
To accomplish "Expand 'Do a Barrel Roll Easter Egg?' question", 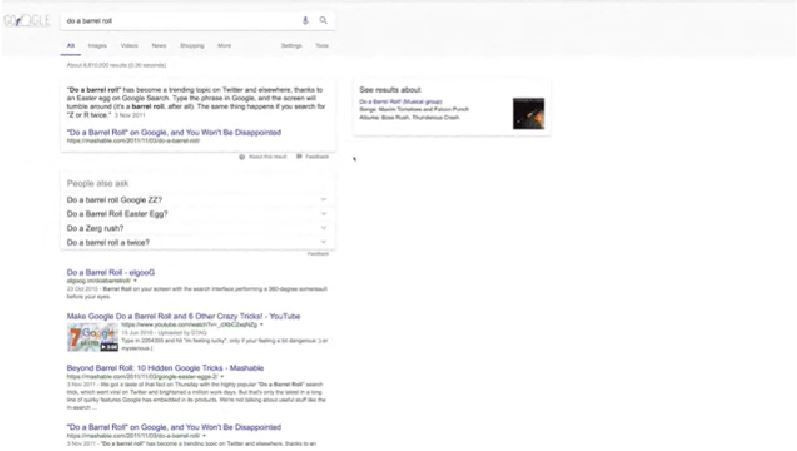I will pyautogui.click(x=197, y=214).
